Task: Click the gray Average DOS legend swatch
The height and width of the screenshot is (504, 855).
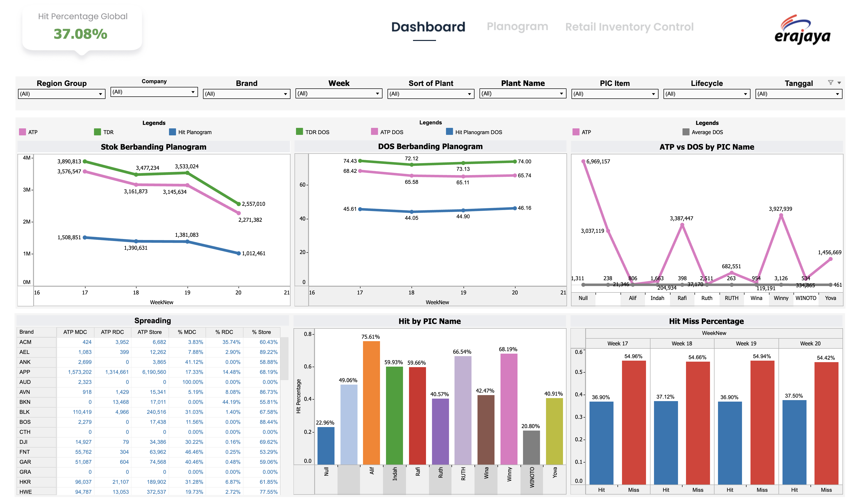Action: pyautogui.click(x=686, y=132)
